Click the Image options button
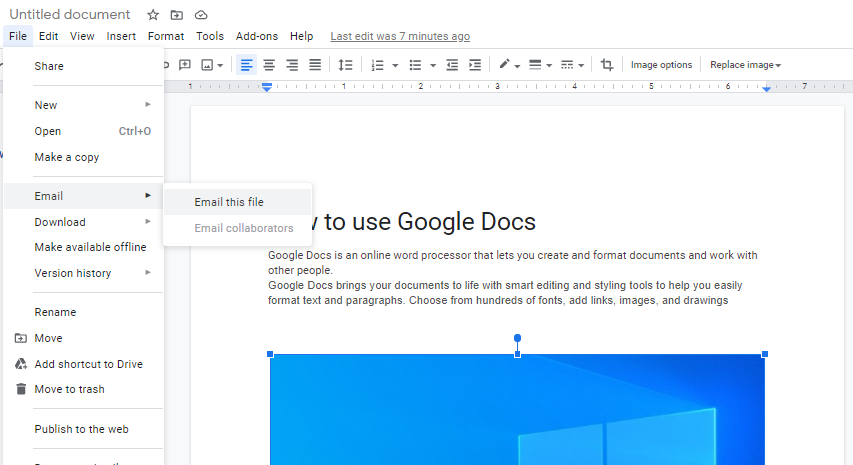The height and width of the screenshot is (465, 853). click(661, 65)
